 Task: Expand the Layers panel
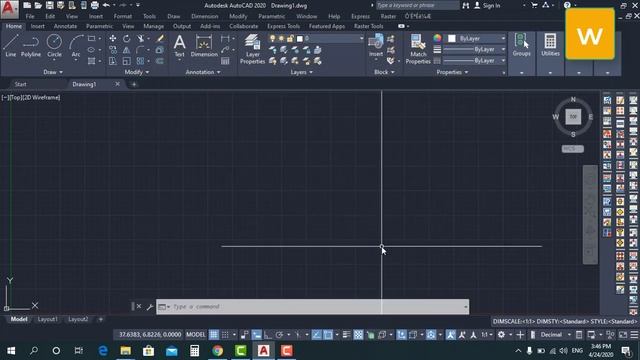coord(302,72)
